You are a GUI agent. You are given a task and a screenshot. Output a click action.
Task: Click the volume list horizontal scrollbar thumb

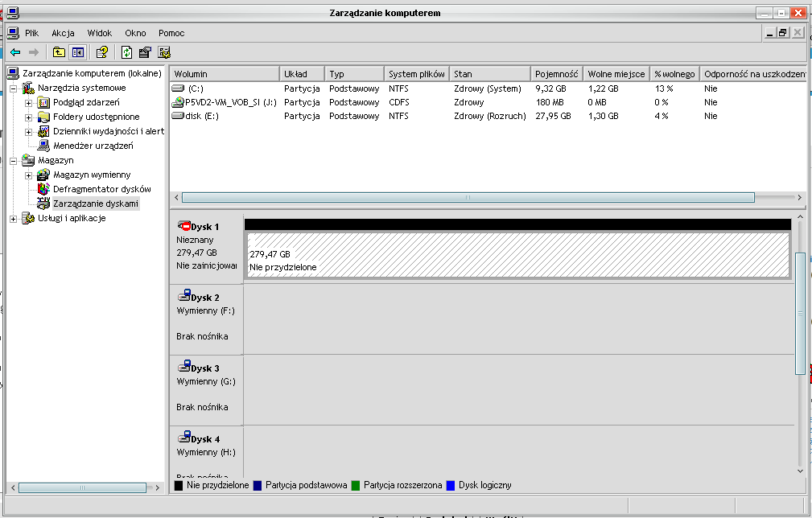click(468, 197)
